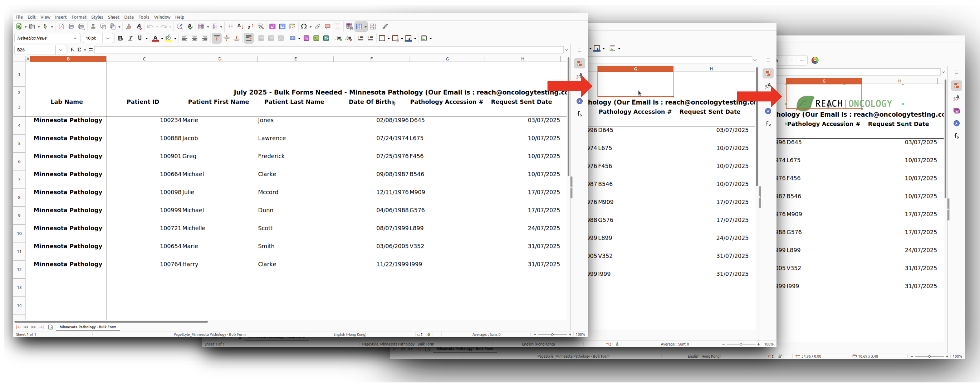980x386 pixels.
Task: Toggle Wrap Text button
Action: 249,38
